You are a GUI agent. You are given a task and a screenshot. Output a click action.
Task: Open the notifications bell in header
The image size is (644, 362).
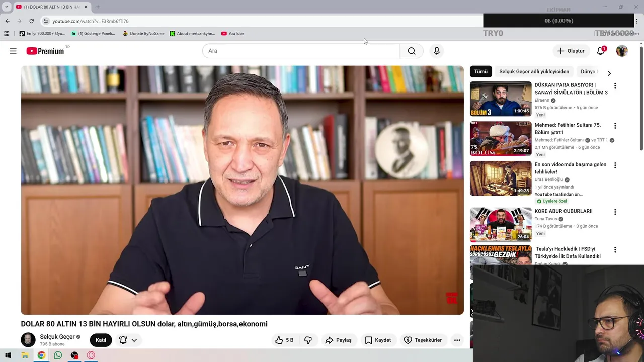pos(601,51)
